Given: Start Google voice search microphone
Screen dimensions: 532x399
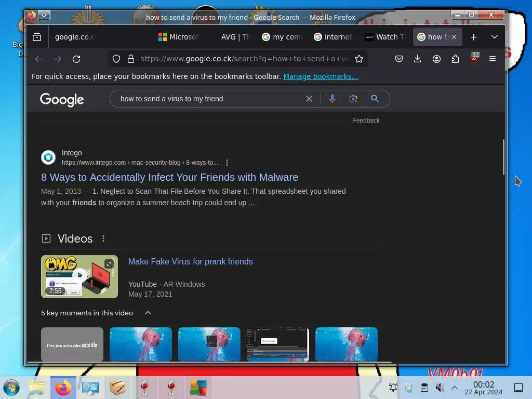Looking at the screenshot, I should pyautogui.click(x=332, y=99).
